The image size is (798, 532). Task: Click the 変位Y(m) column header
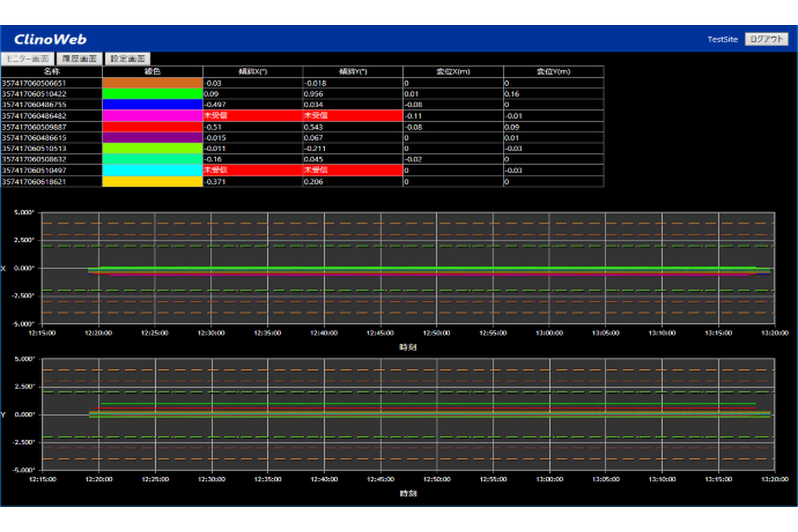[553, 72]
